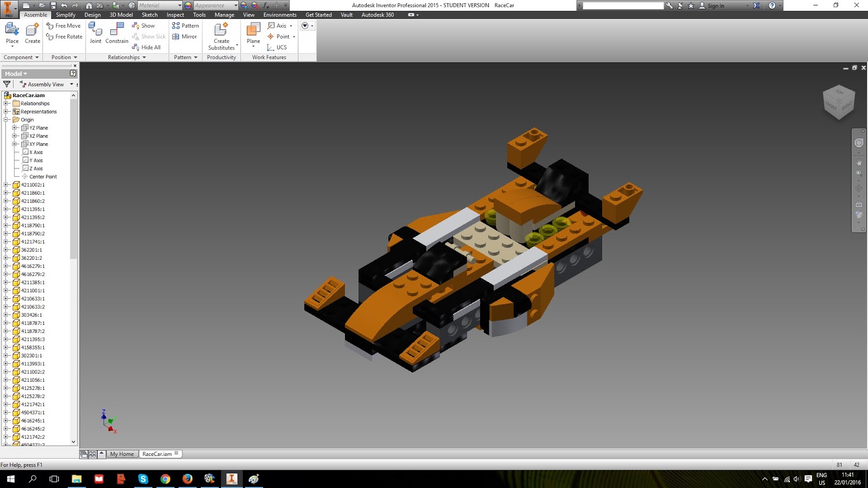Switch to the Simplify ribbon tab
The image size is (868, 488).
[x=66, y=15]
